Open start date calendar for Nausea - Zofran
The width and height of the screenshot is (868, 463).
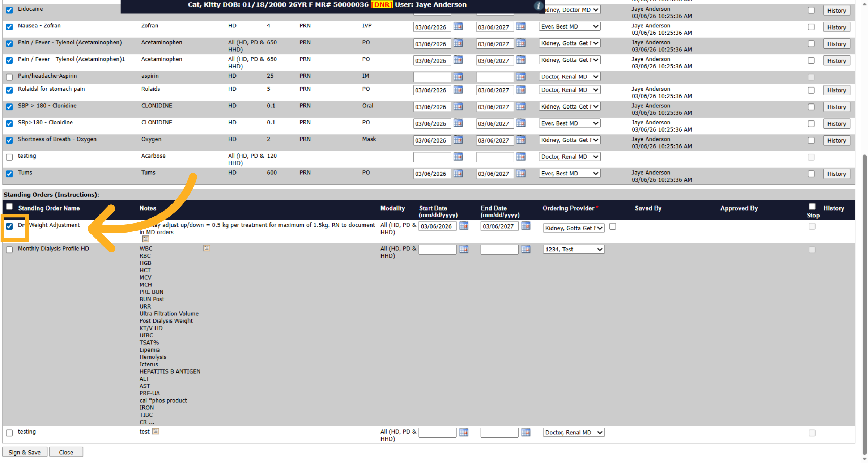458,26
